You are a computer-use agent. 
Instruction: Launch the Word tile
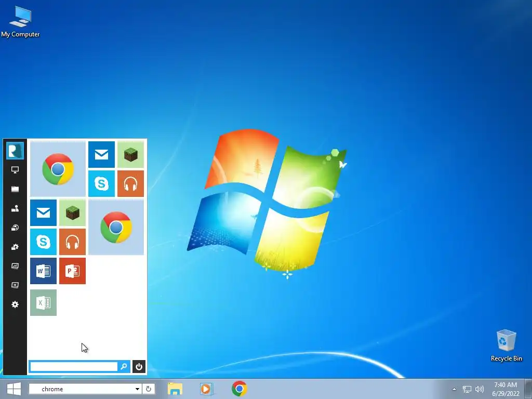[44, 271]
